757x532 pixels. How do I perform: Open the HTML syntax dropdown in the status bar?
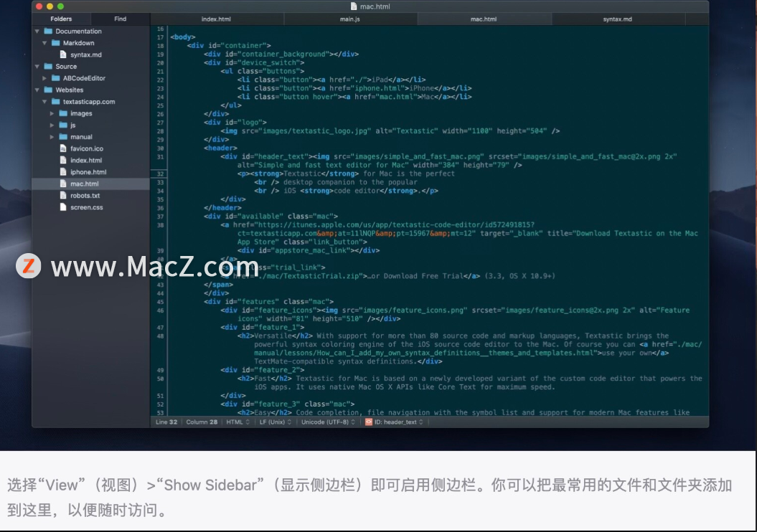click(x=238, y=422)
